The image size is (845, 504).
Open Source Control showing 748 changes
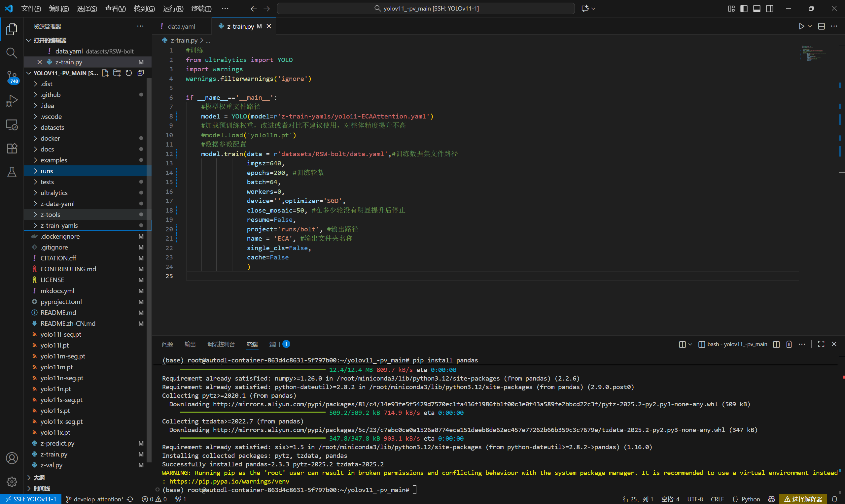[12, 77]
